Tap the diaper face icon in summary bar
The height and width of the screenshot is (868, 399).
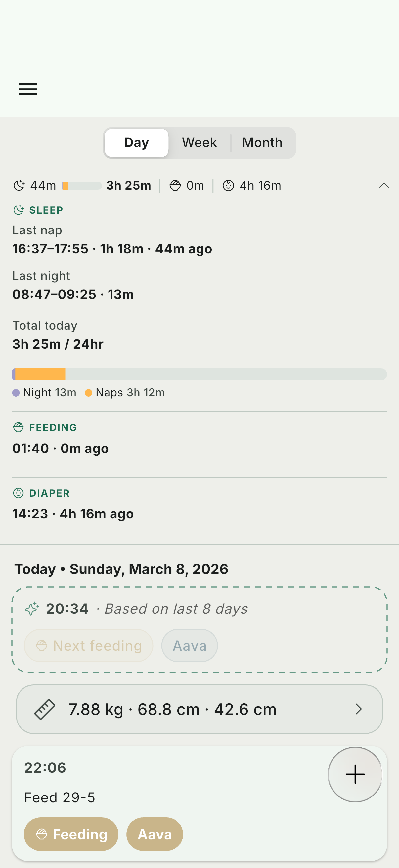tap(228, 185)
